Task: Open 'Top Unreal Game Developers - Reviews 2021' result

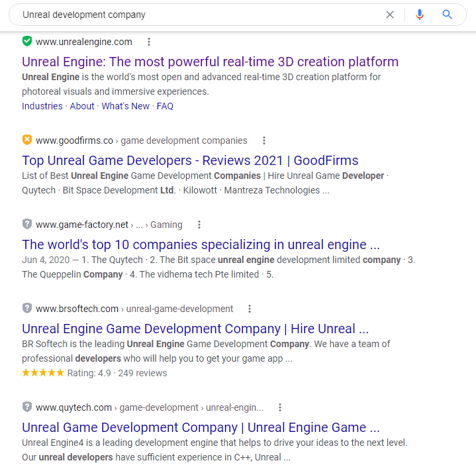Action: click(x=190, y=160)
